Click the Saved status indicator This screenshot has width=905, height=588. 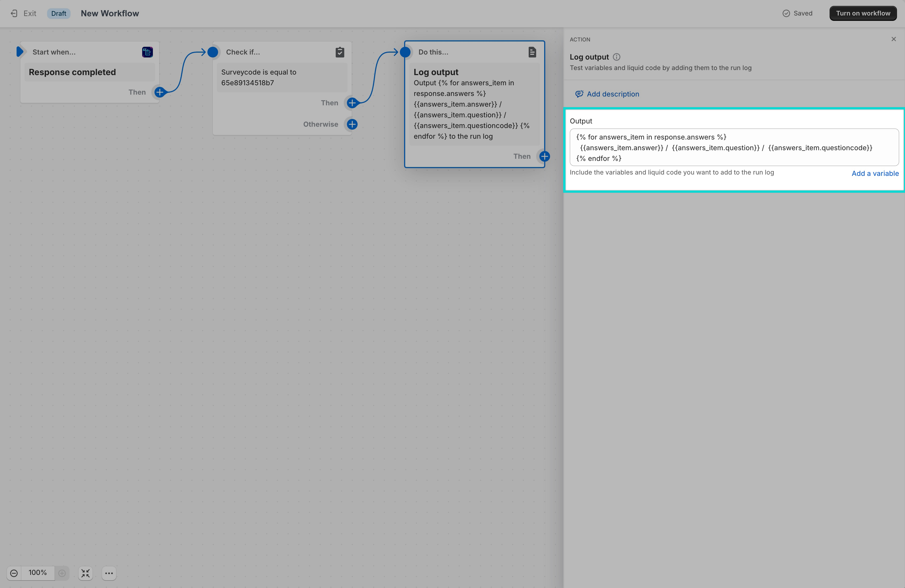(x=797, y=13)
